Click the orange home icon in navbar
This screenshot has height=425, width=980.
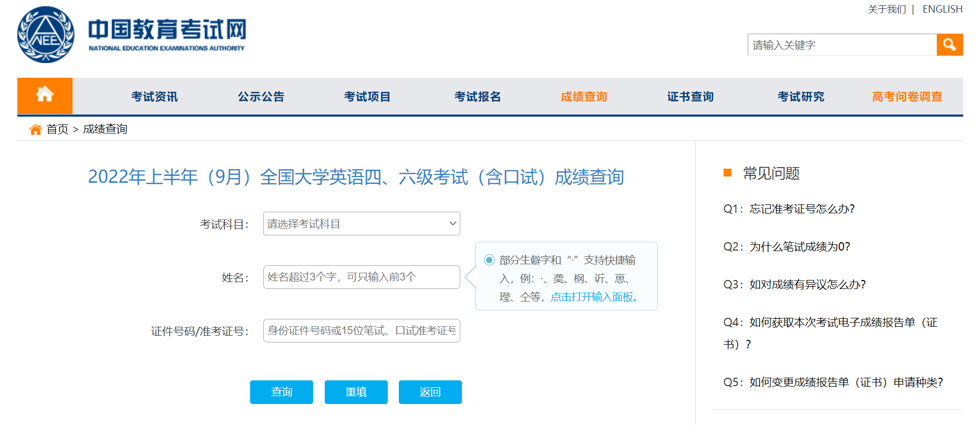click(x=45, y=96)
